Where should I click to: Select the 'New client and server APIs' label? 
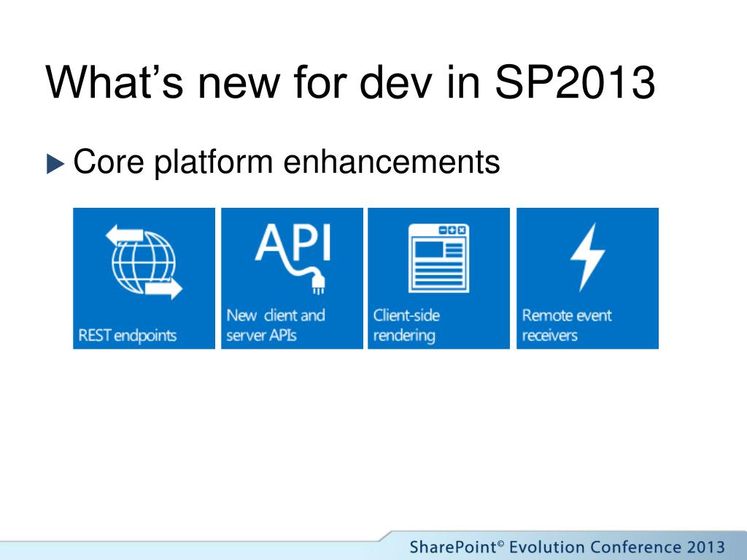click(x=275, y=325)
